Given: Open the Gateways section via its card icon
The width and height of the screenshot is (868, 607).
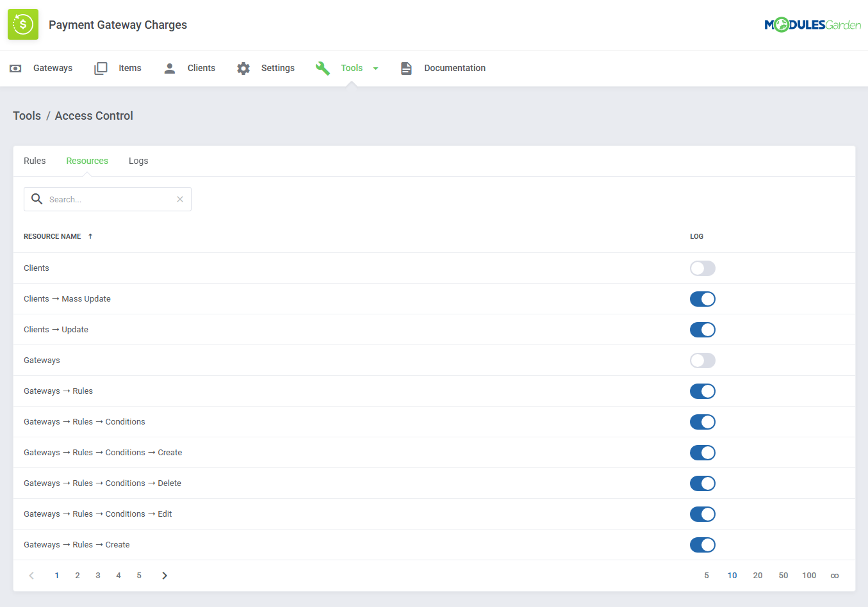Looking at the screenshot, I should click(15, 68).
